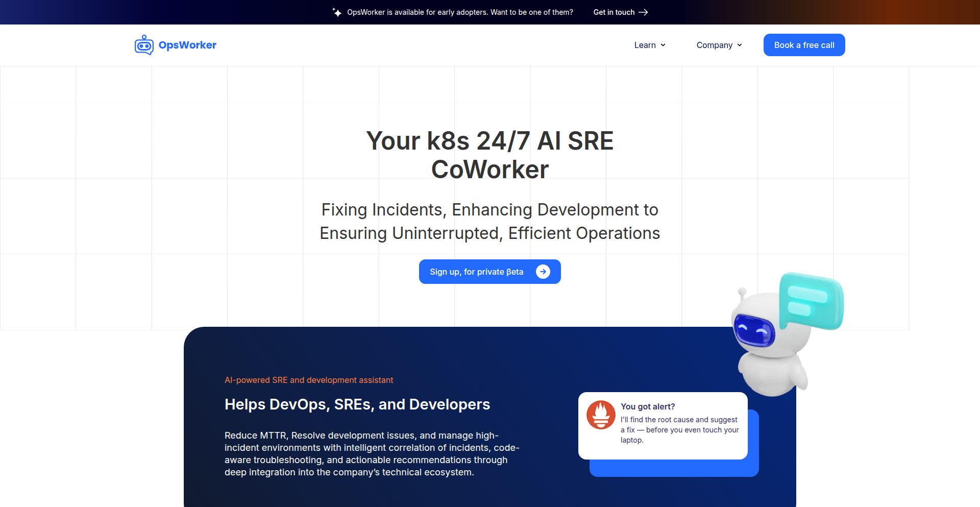This screenshot has width=980, height=507.
Task: Click the 'Helps DevOps, SREs, and Developers' heading
Action: pyautogui.click(x=357, y=404)
